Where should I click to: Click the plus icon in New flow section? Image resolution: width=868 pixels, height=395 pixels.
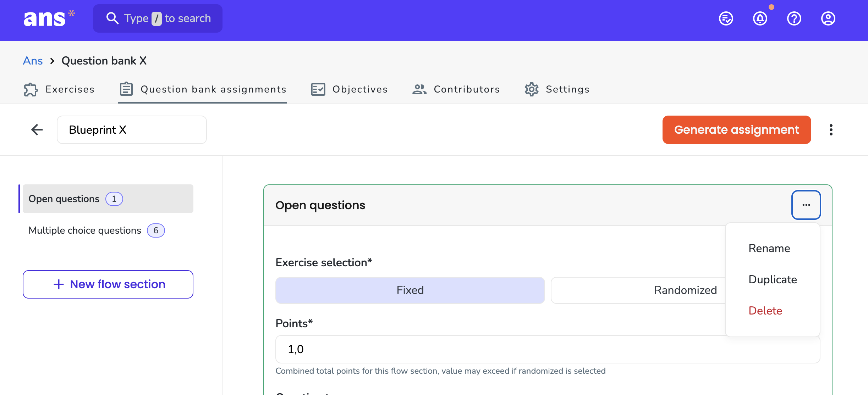coord(59,284)
